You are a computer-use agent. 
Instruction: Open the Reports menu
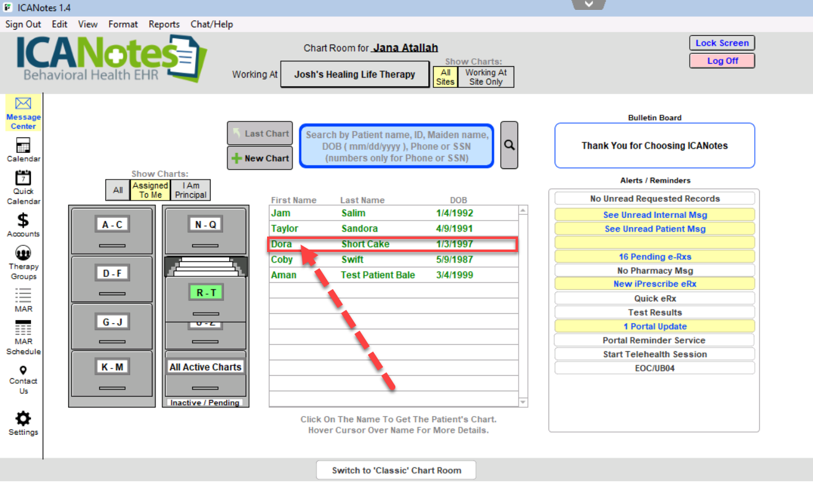click(164, 24)
